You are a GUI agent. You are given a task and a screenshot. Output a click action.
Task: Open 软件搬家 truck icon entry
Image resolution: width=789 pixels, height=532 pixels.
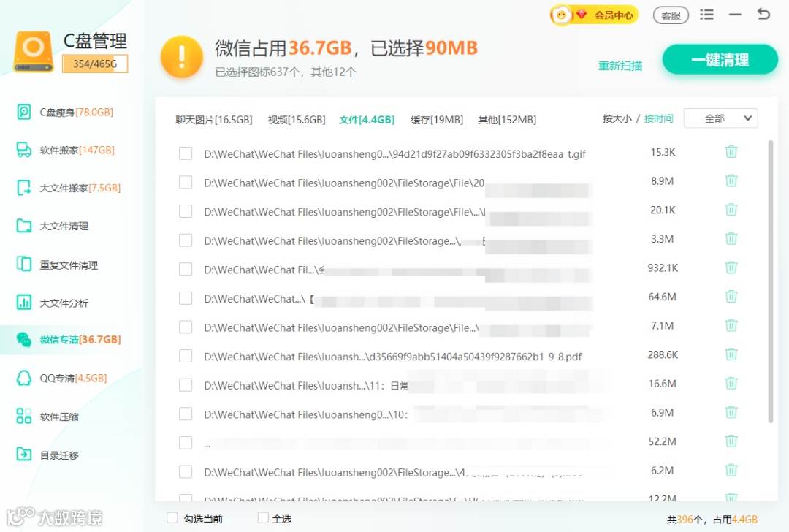pyautogui.click(x=23, y=150)
